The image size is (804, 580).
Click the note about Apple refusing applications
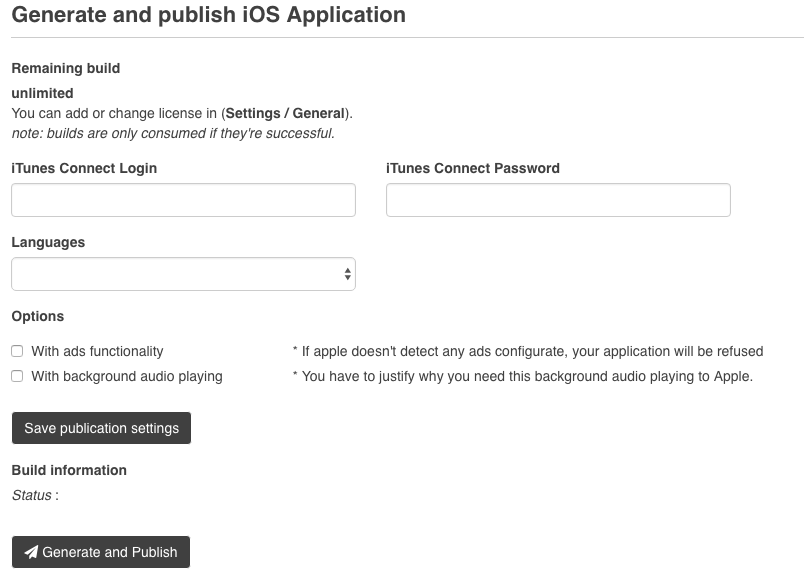click(x=527, y=351)
